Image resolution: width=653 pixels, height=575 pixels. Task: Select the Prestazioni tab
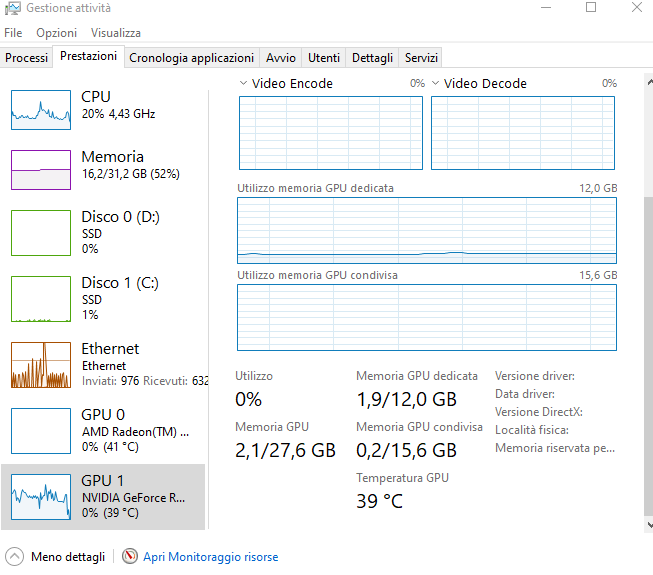click(x=88, y=56)
